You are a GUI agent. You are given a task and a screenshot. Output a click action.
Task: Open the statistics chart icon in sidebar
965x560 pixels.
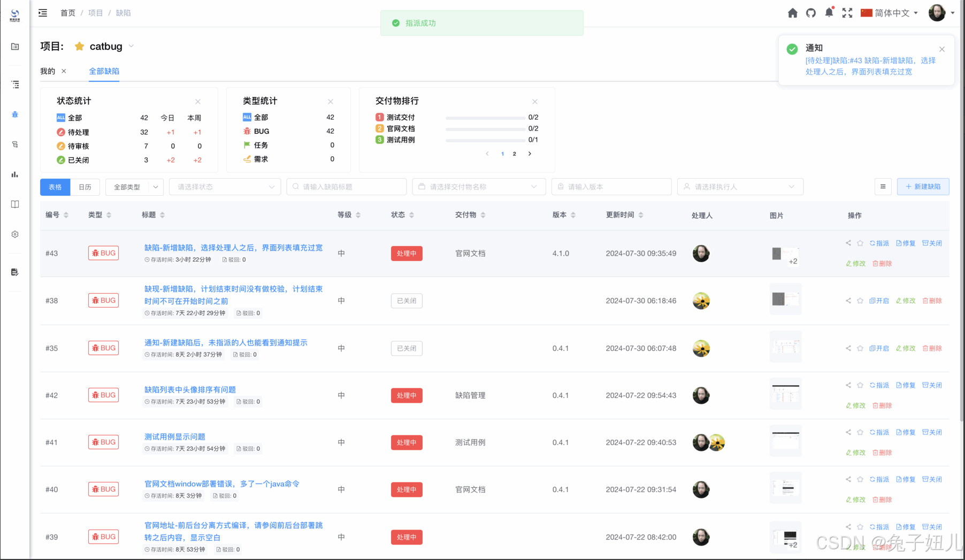14,174
